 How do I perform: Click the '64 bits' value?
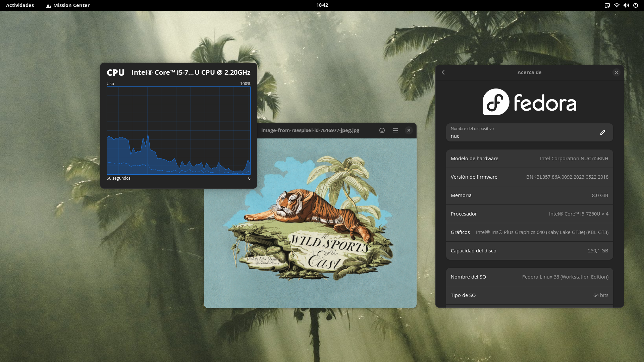tap(601, 295)
